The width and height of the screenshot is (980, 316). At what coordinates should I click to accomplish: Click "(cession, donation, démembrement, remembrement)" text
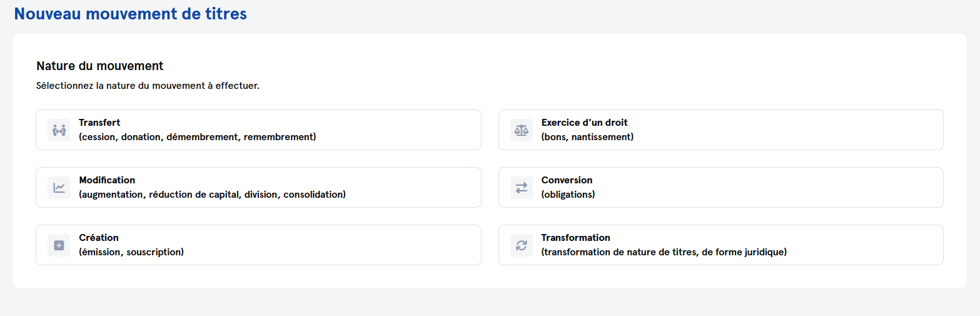point(198,137)
